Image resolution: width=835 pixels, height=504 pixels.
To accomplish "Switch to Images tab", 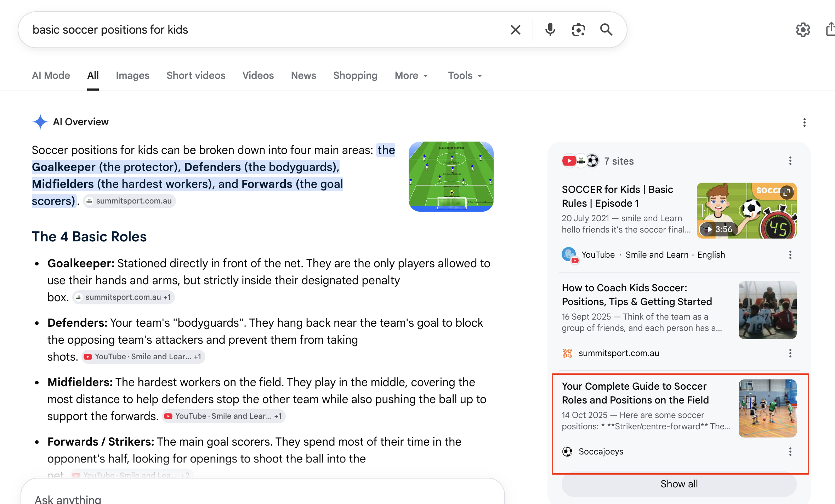I will (132, 75).
